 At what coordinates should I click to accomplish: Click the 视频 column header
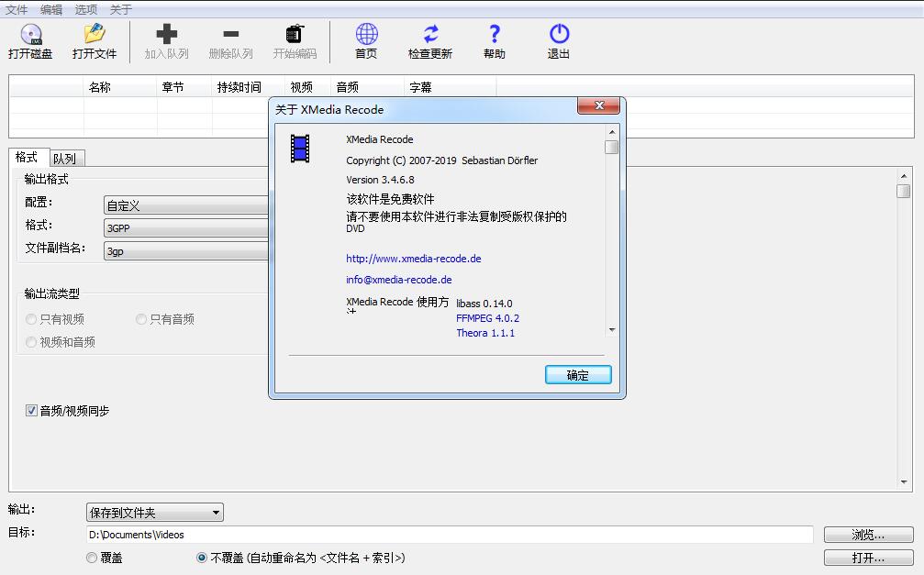click(x=307, y=87)
